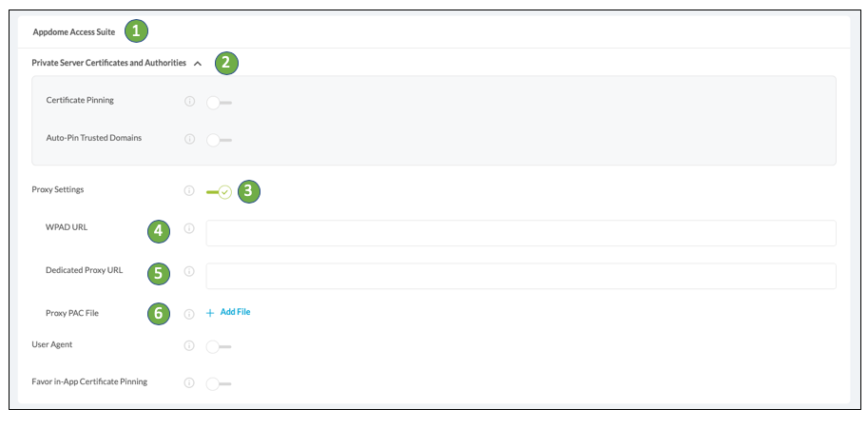
Task: Click Add File for Proxy PAC
Action: pos(235,312)
